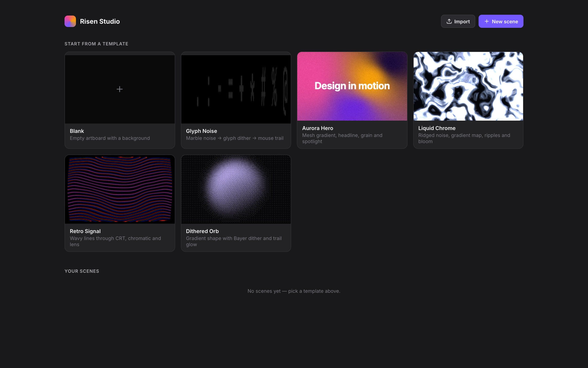This screenshot has height=368, width=588.
Task: Click the plus icon in the New scene button
Action: (x=487, y=21)
